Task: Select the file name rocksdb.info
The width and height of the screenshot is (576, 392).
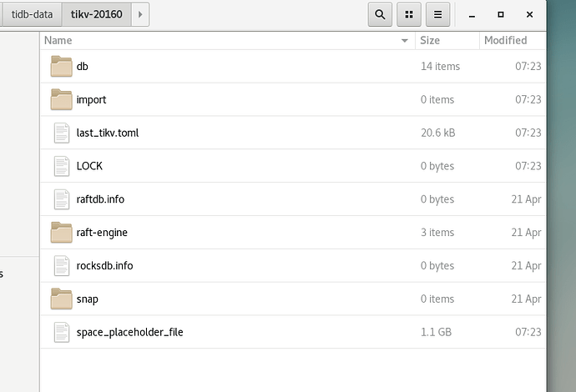Action: (104, 266)
